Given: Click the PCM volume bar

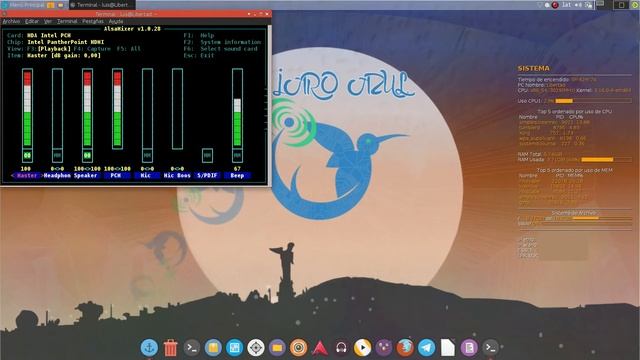Looking at the screenshot, I should point(118,108).
